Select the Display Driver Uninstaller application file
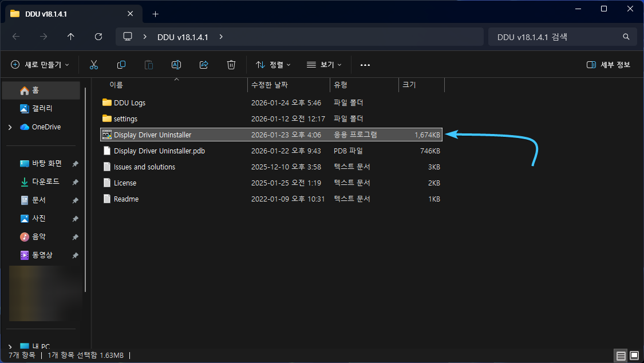This screenshot has height=363, width=644. (x=152, y=135)
